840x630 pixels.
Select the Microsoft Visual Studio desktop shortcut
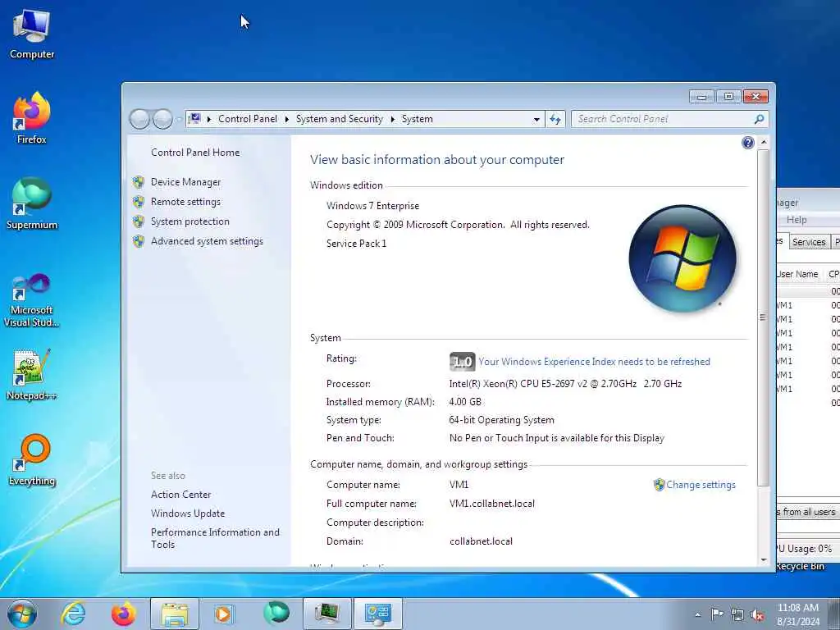(32, 300)
